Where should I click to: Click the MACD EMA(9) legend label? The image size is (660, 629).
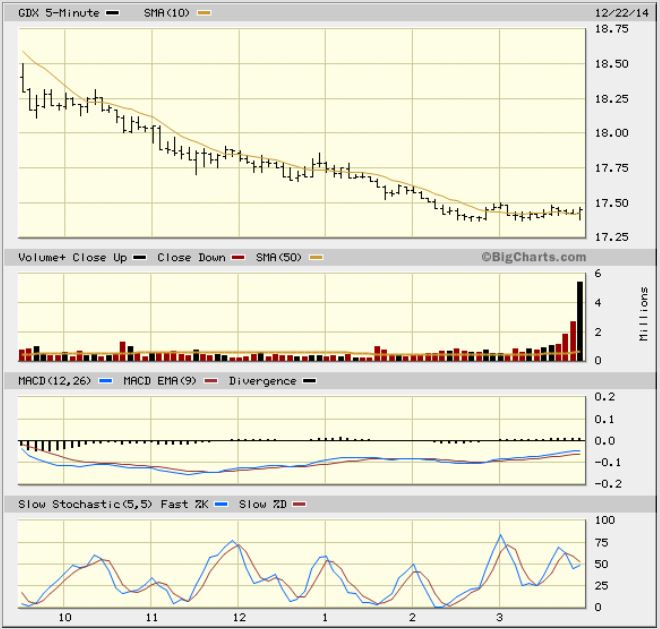point(160,381)
